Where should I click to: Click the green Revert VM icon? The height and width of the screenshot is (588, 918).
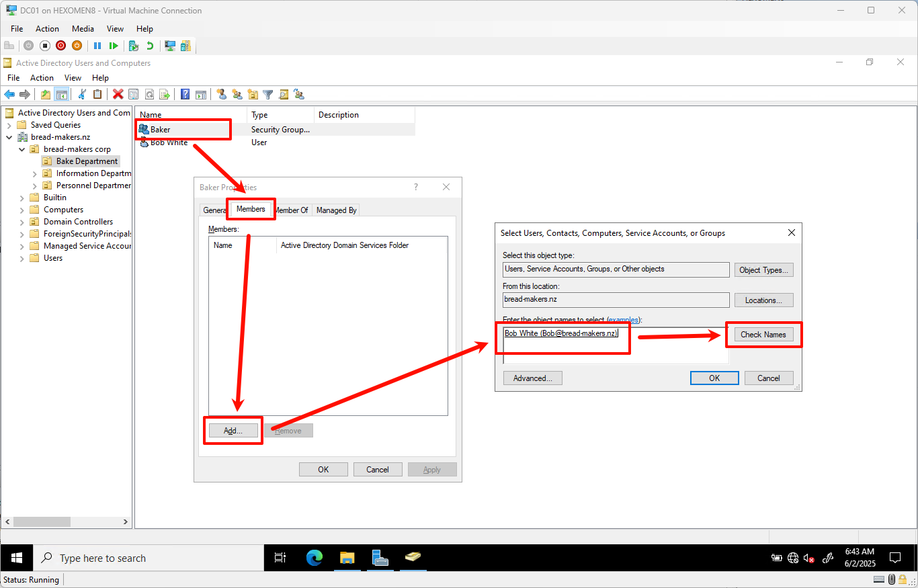pos(150,46)
